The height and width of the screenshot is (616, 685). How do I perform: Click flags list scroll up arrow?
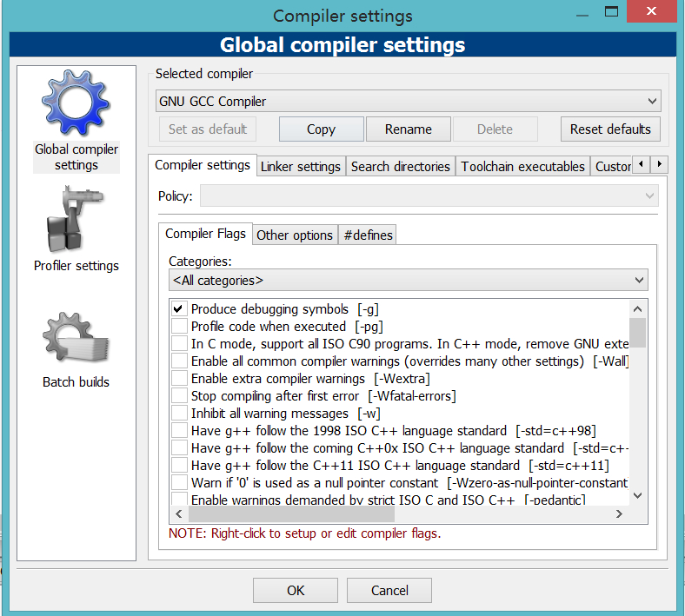click(x=637, y=309)
